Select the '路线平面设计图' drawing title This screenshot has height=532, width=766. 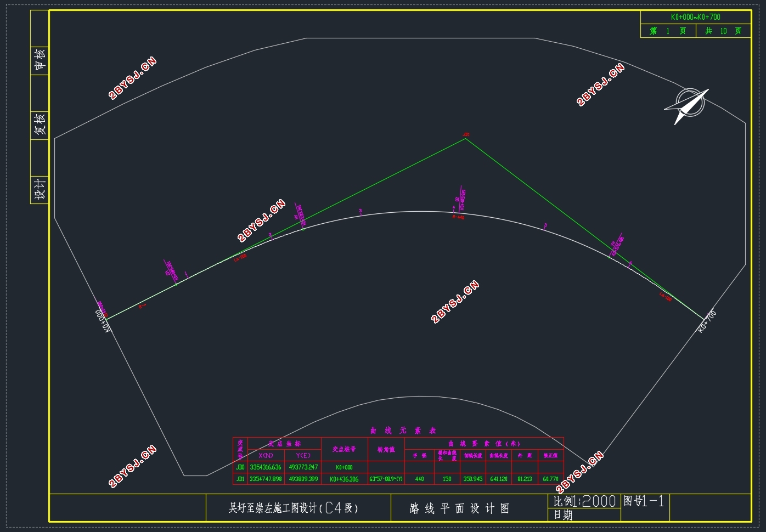coord(459,509)
